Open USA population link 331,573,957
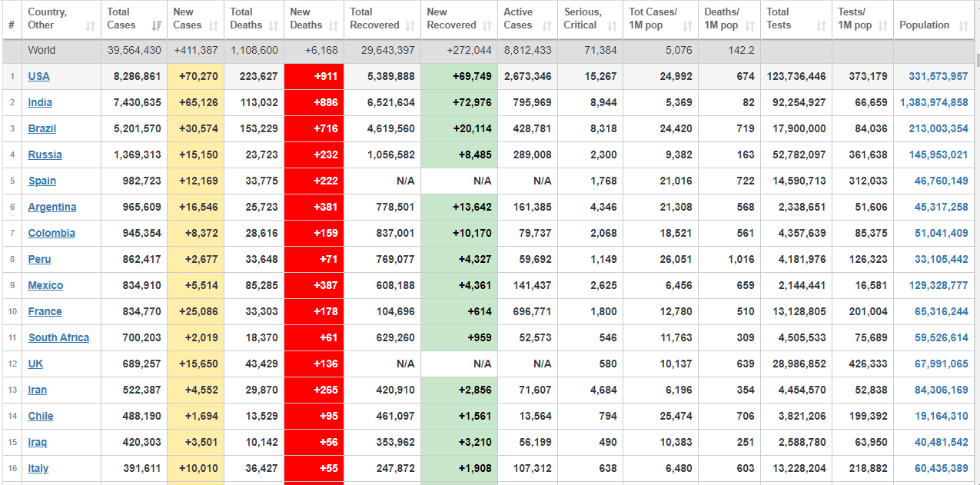Screen dimensions: 980x485 (938, 76)
